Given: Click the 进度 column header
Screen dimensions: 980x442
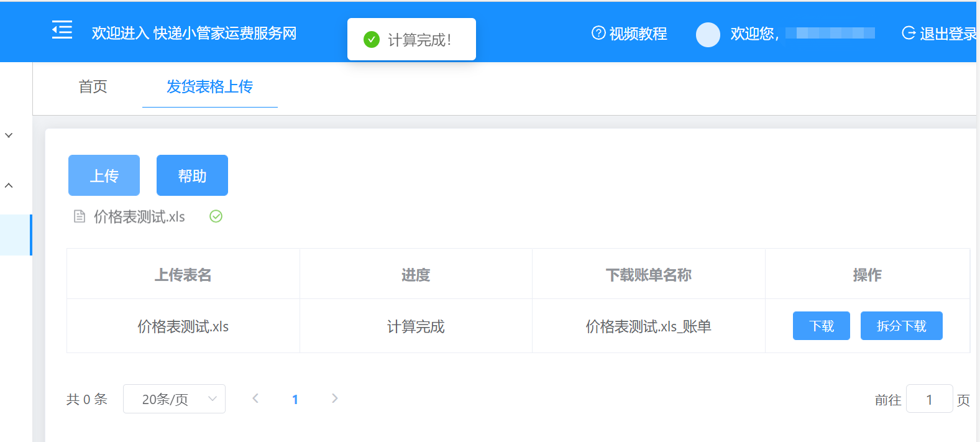Looking at the screenshot, I should click(416, 274).
